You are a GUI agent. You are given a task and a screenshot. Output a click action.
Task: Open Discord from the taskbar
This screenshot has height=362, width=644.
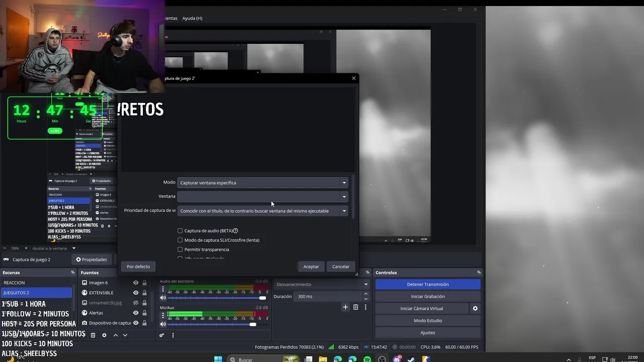tap(396, 359)
